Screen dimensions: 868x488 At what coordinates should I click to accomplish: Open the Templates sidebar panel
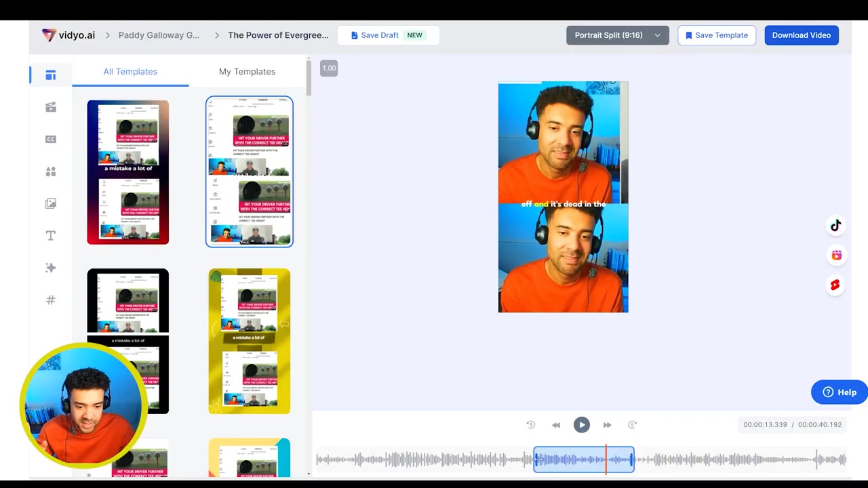[51, 75]
